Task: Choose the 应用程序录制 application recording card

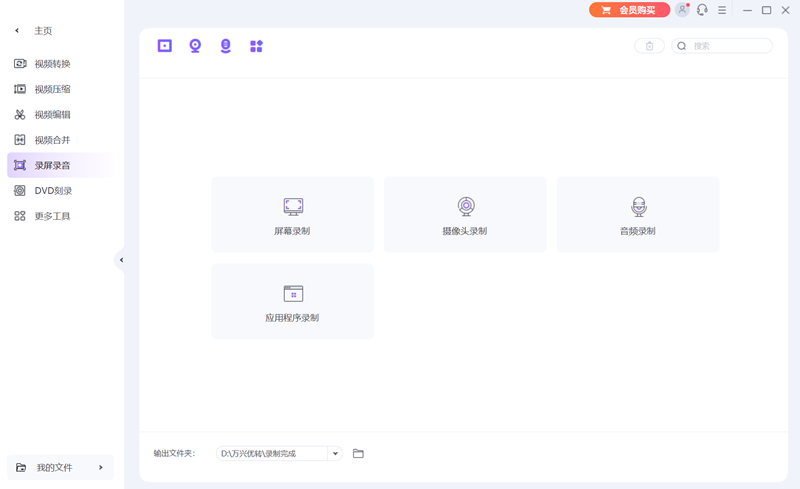Action: click(292, 301)
